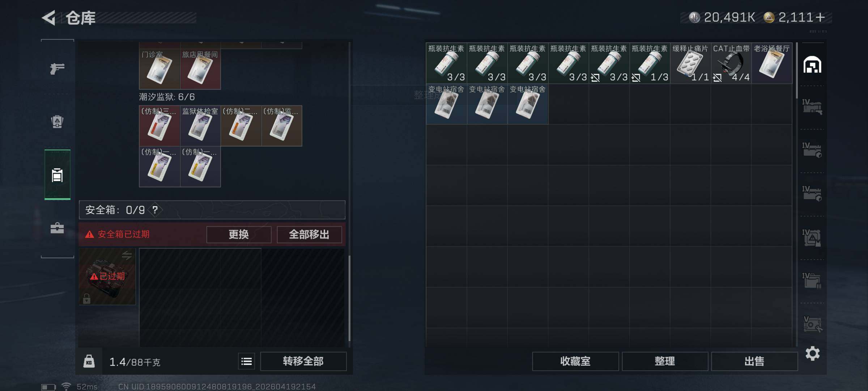Go back using the warehouse back arrow
868x391 pixels.
pos(48,18)
